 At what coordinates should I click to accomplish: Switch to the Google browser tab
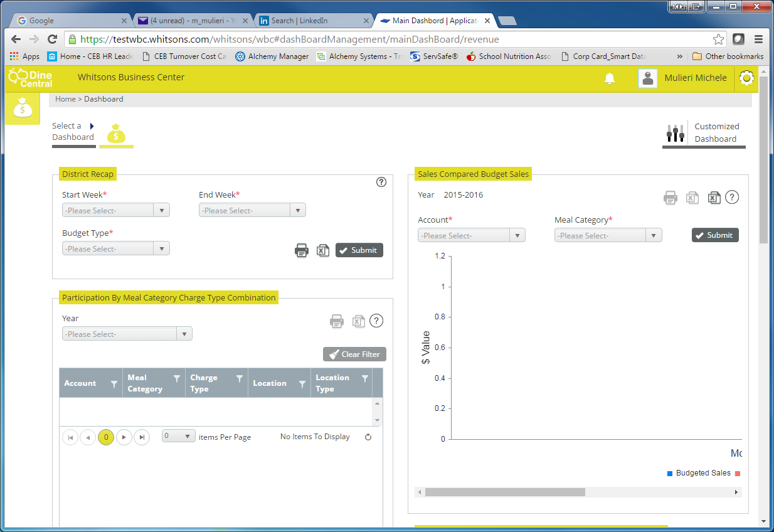pos(69,21)
